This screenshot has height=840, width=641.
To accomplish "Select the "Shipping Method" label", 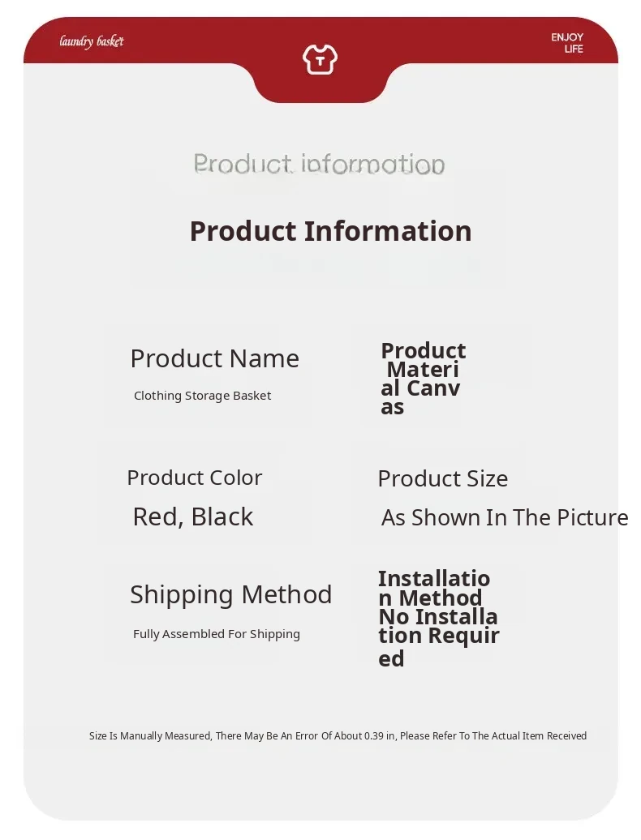I will coord(230,594).
